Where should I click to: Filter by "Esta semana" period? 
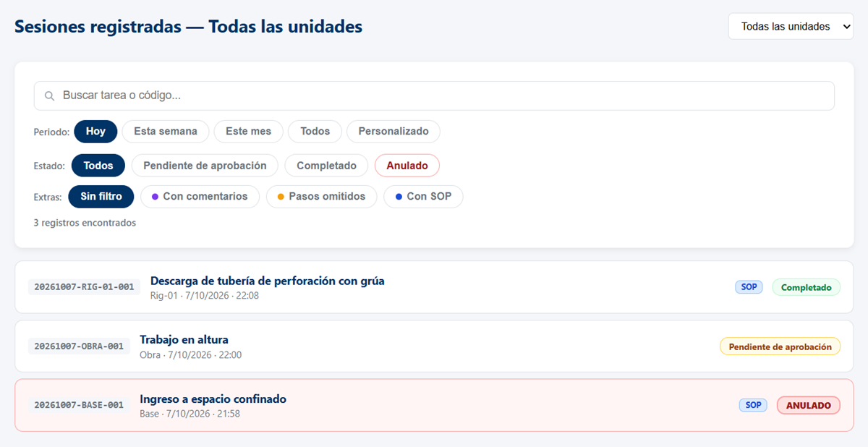[166, 132]
